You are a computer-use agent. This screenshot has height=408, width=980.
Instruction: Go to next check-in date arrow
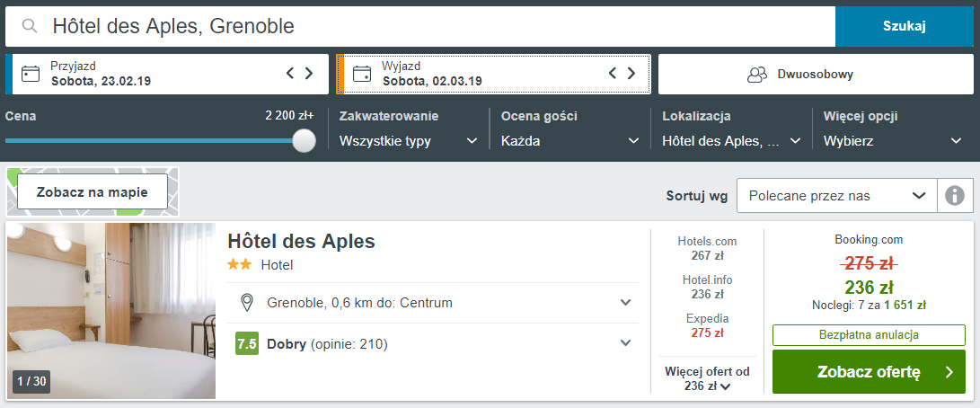click(x=309, y=74)
